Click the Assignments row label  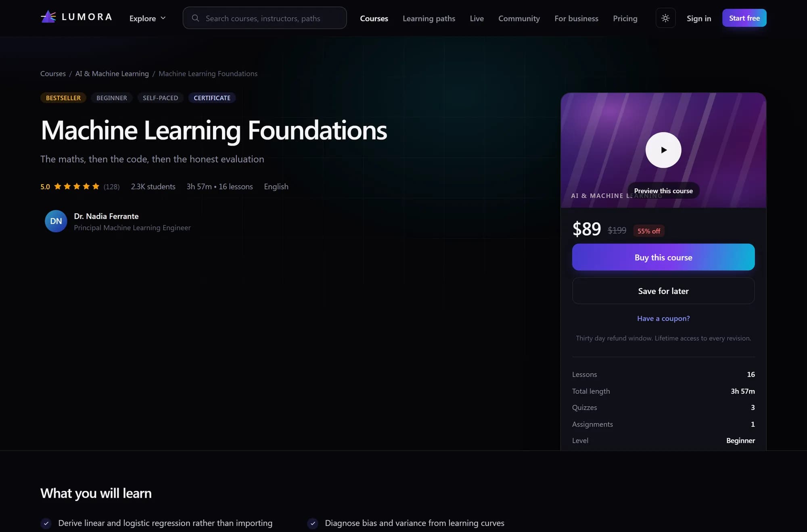(x=592, y=424)
